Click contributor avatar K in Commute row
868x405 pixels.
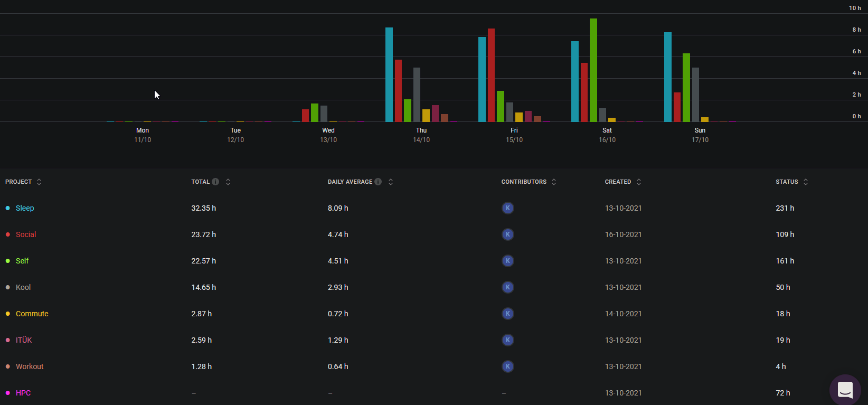click(508, 314)
